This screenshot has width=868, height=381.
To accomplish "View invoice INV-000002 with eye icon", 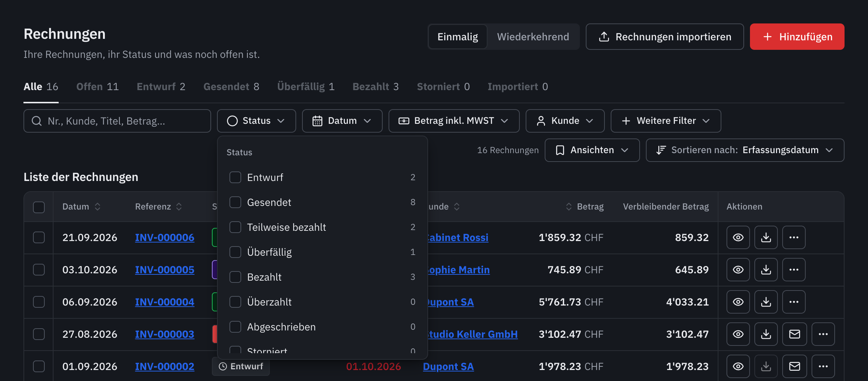I will pyautogui.click(x=738, y=366).
